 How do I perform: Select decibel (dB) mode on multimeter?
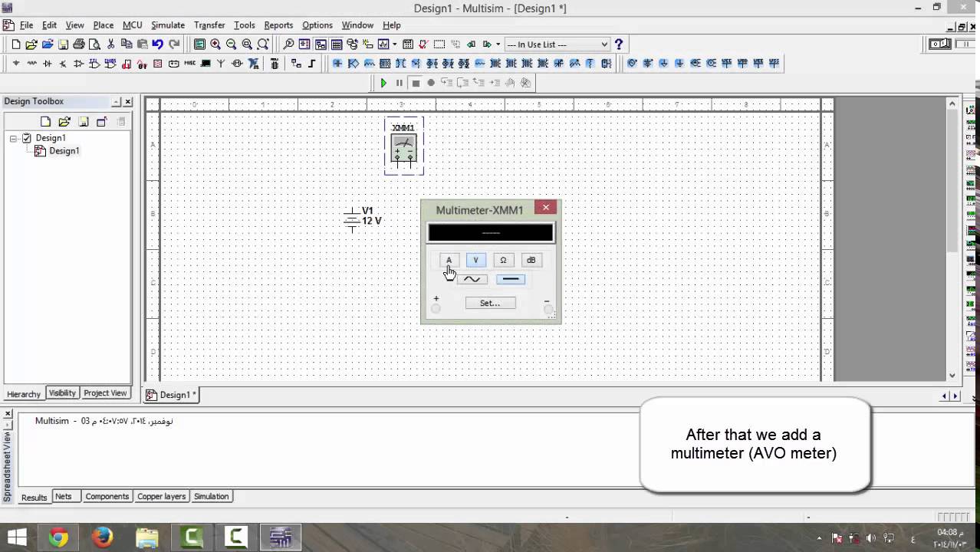coord(531,260)
